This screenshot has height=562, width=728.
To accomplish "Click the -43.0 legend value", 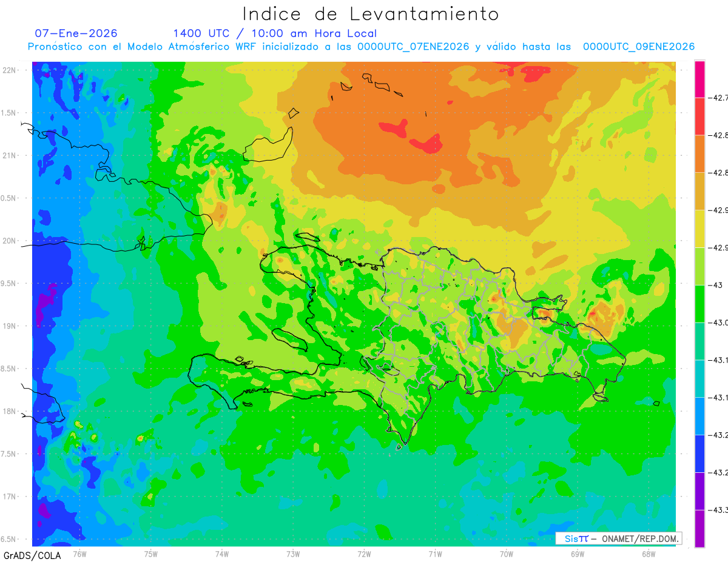I will click(x=718, y=323).
